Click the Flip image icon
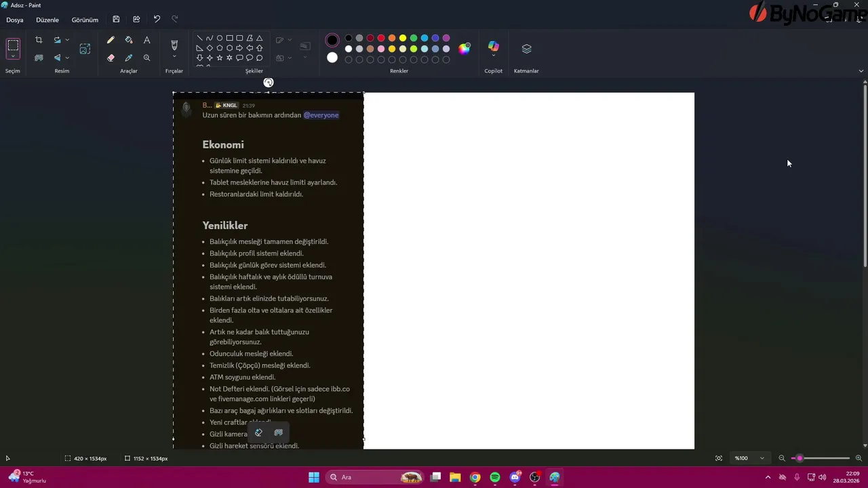This screenshot has width=868, height=488. 58,58
